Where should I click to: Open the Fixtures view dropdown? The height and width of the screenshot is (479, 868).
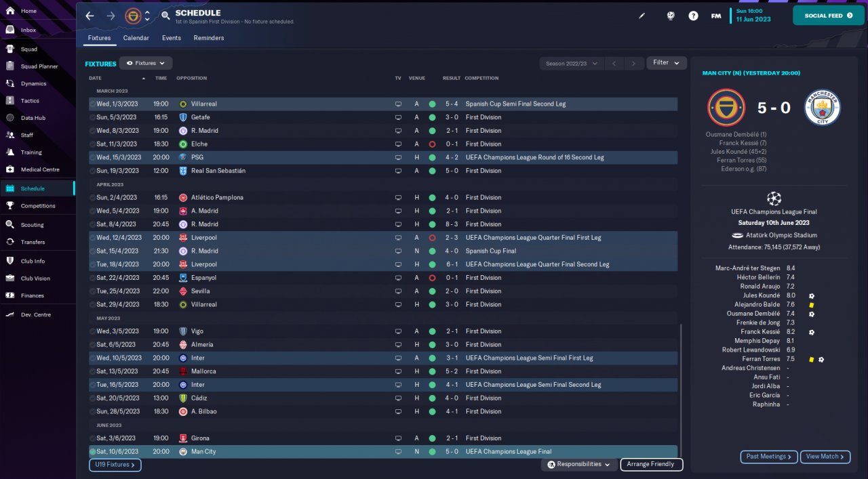coord(146,63)
